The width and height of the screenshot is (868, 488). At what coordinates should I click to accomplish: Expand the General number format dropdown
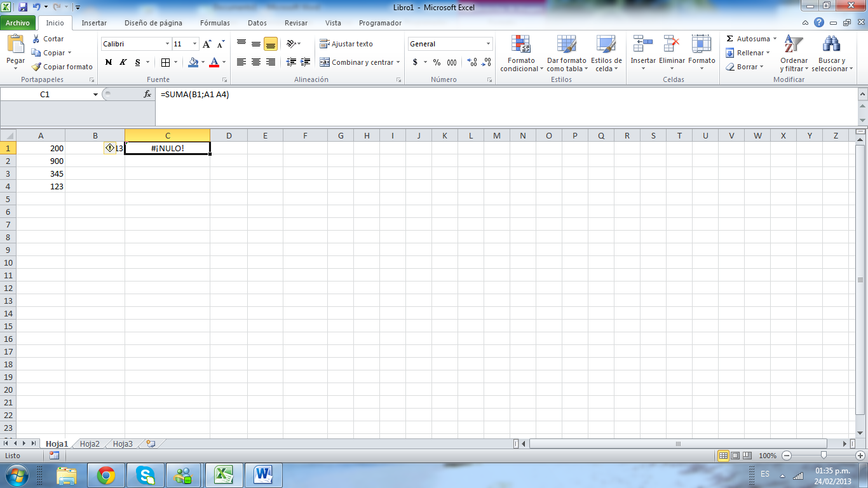tap(488, 44)
